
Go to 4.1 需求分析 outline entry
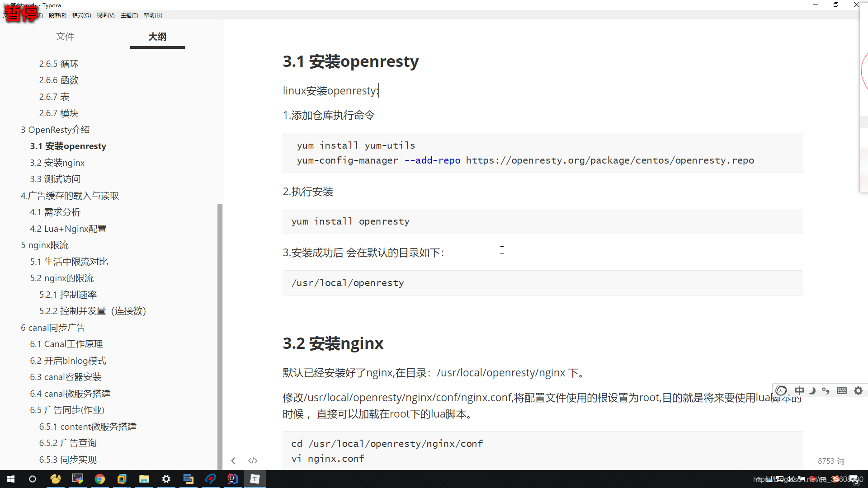(55, 212)
